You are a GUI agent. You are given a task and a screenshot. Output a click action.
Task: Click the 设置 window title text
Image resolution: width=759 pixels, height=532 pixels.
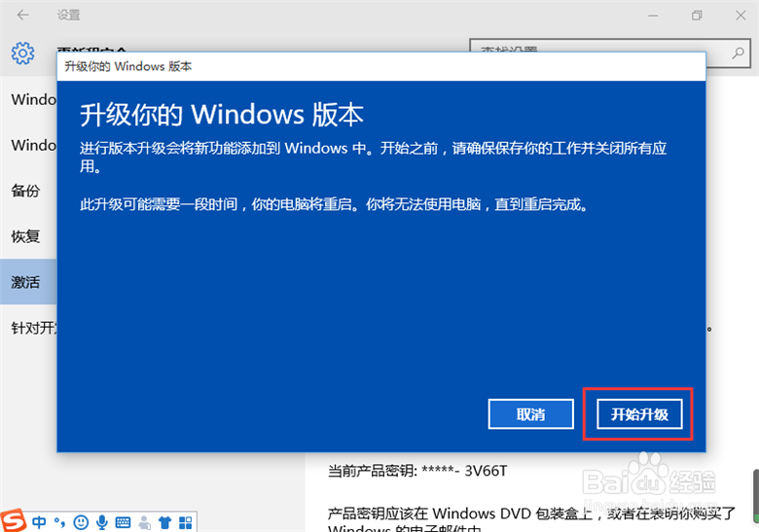(x=69, y=15)
